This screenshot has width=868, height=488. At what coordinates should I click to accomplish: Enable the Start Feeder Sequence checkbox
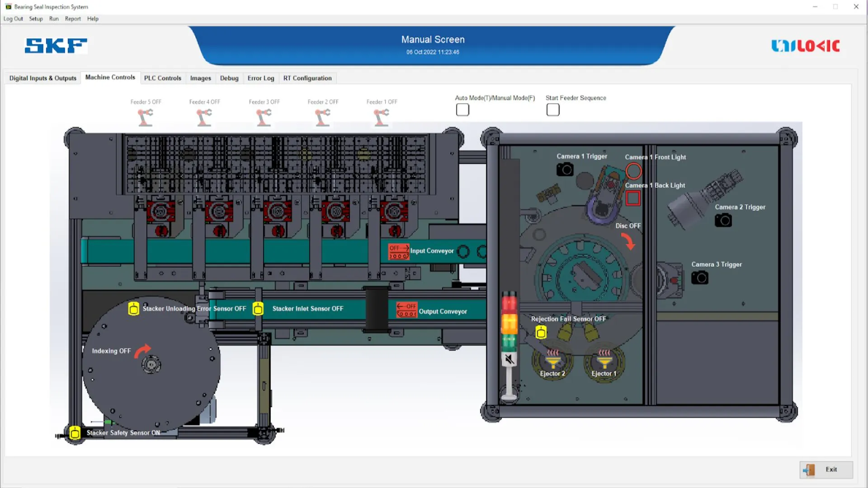pyautogui.click(x=552, y=110)
